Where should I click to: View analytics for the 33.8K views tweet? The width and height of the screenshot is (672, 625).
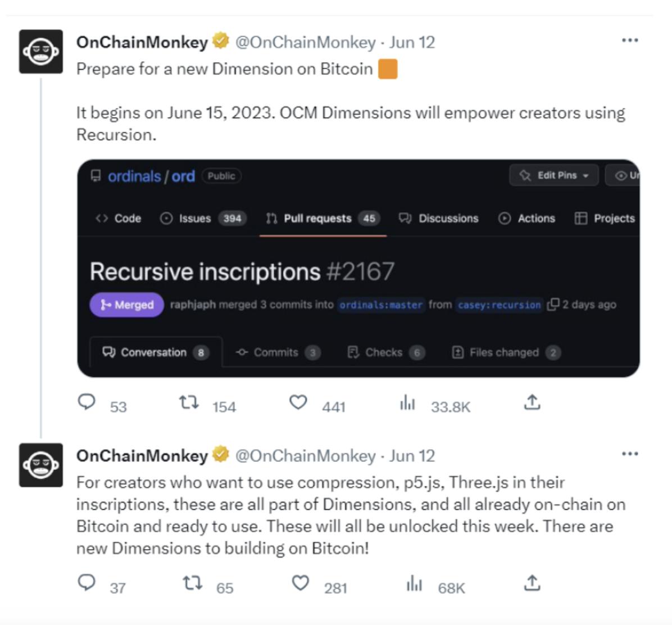coord(407,403)
